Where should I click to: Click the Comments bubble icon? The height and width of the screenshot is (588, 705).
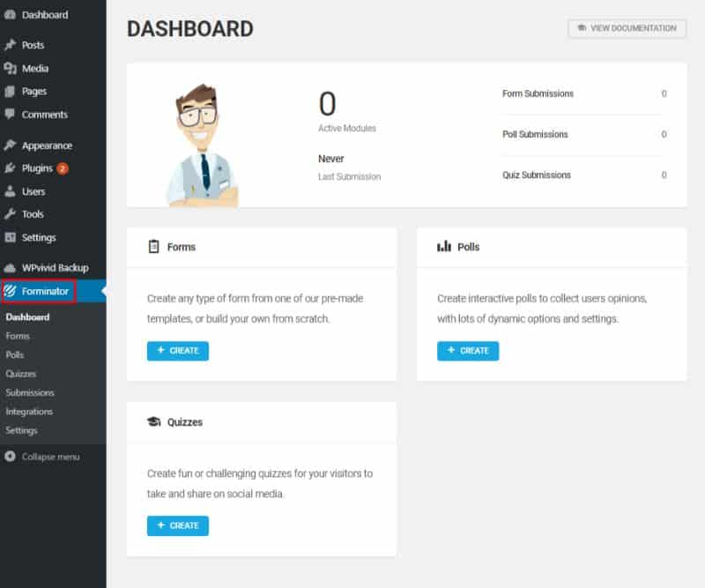coord(10,115)
